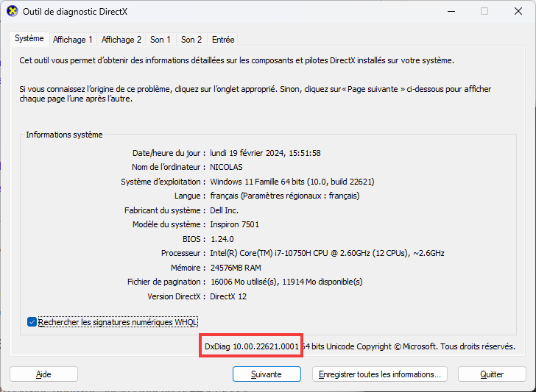This screenshot has height=392, width=536.
Task: Minimize the DirectX diagnostic window
Action: coord(451,11)
